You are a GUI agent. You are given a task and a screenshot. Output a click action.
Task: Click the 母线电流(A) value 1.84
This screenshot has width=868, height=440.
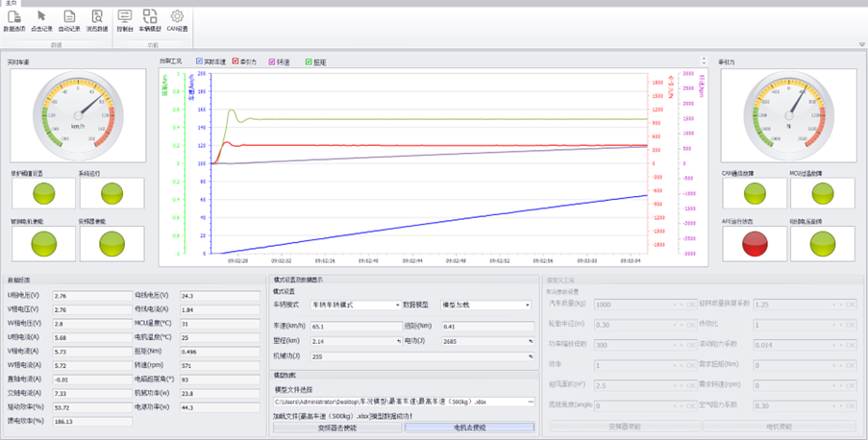220,310
